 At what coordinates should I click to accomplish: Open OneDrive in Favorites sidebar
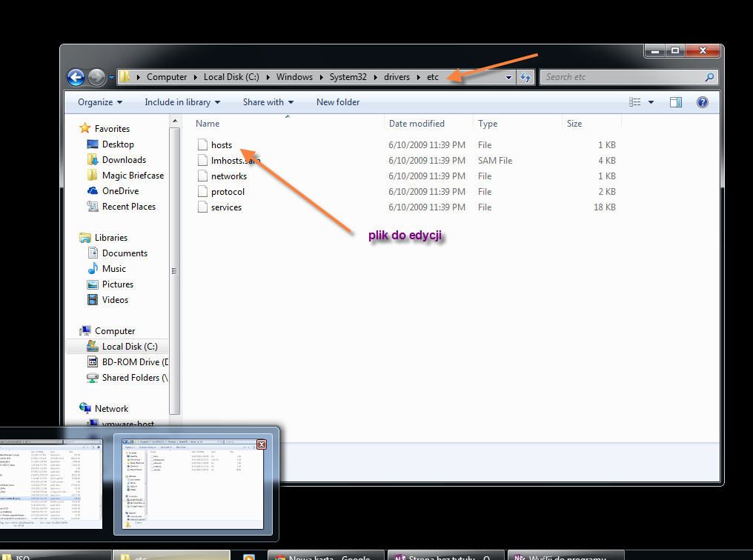(x=120, y=191)
